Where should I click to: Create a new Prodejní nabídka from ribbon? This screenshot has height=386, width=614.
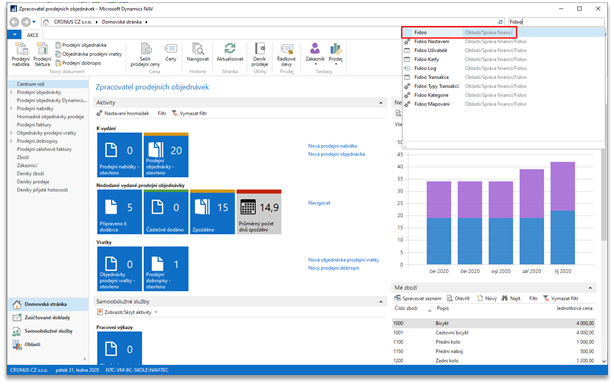click(21, 54)
